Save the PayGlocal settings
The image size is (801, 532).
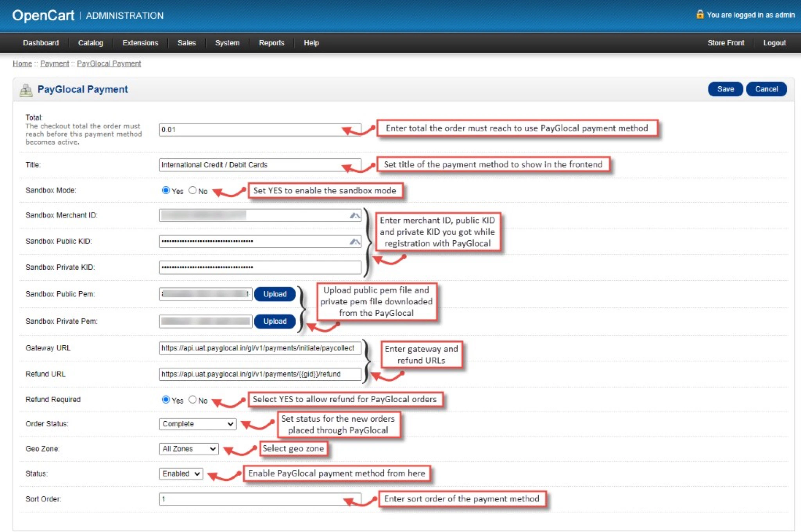point(725,89)
